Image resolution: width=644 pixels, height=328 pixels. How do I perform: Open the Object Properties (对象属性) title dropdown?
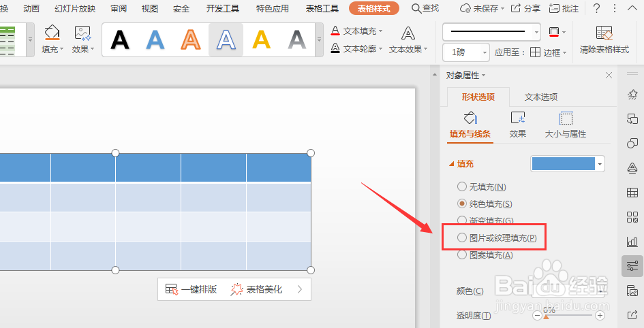point(483,76)
